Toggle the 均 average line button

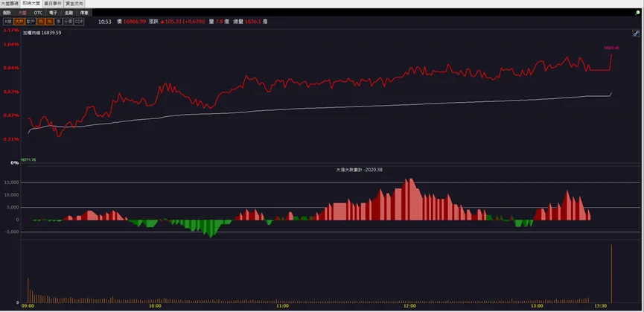[x=41, y=22]
